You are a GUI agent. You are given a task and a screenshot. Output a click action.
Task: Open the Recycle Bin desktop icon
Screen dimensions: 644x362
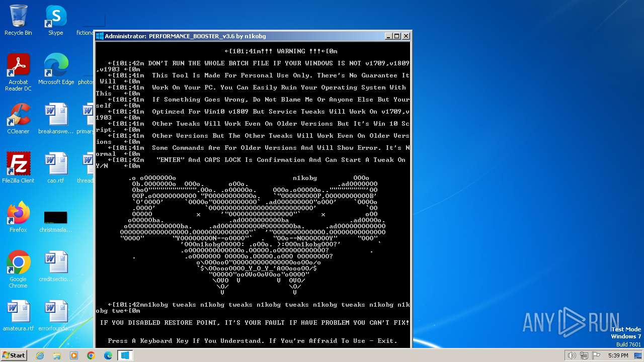point(18,20)
